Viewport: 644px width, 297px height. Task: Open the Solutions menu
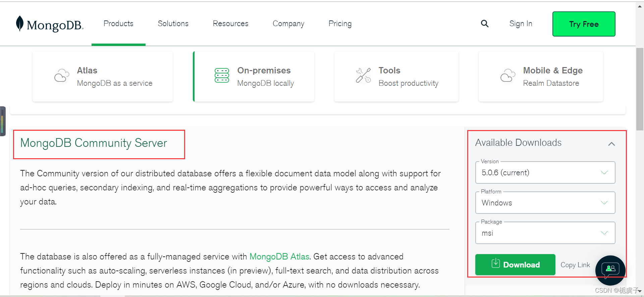(x=173, y=23)
